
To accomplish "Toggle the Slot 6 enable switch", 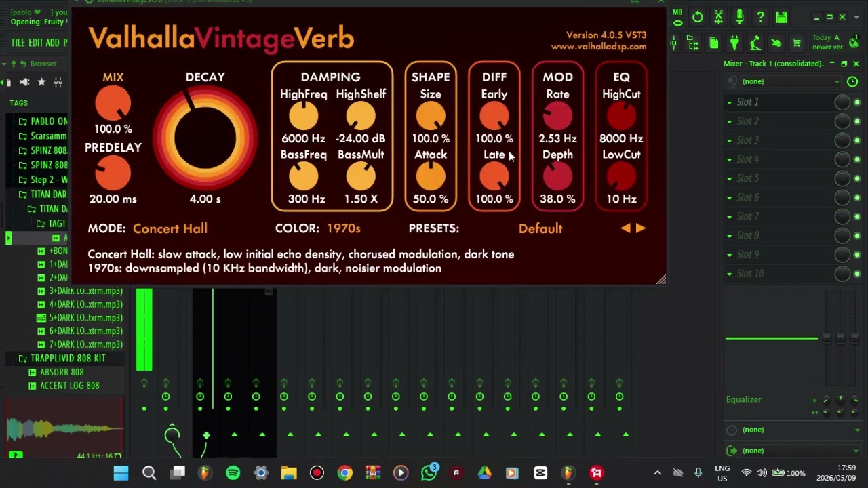I will 857,197.
